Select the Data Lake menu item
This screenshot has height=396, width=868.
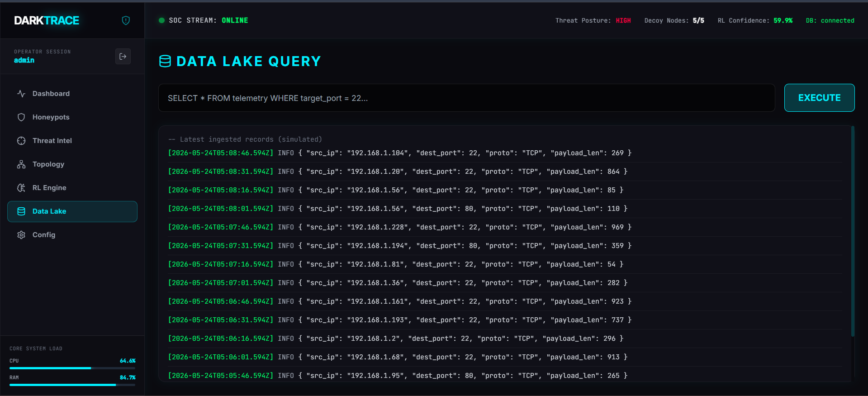72,211
